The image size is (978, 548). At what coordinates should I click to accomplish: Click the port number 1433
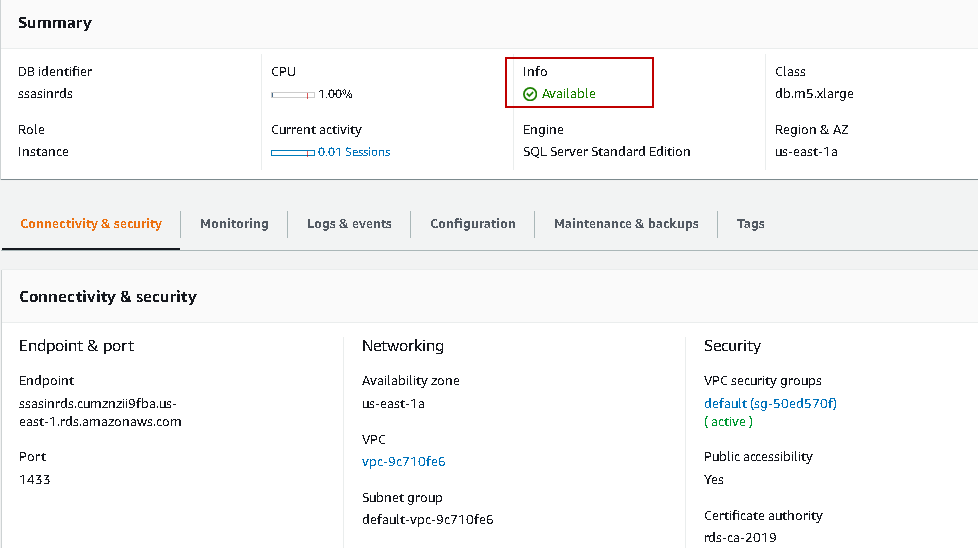click(x=34, y=480)
